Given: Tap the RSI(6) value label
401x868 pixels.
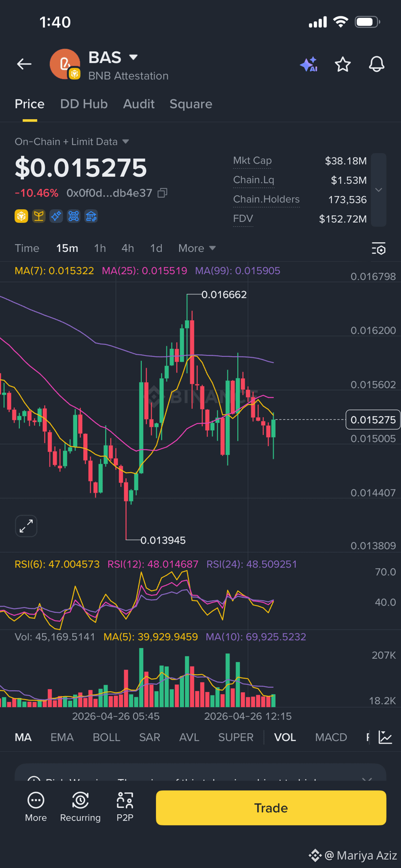Looking at the screenshot, I should click(x=57, y=564).
